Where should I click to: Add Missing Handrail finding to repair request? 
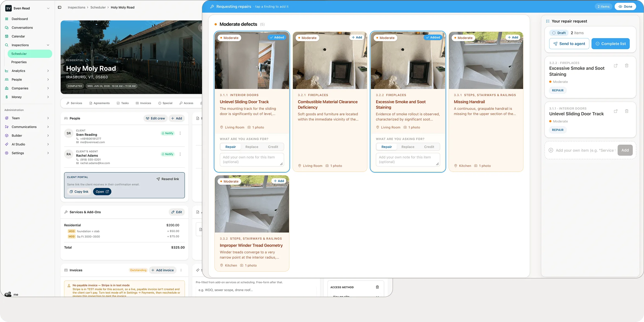tap(513, 37)
